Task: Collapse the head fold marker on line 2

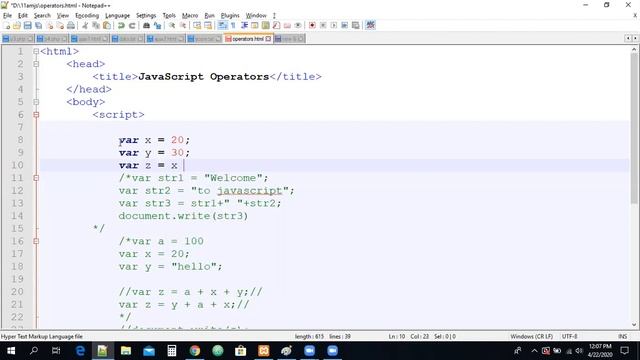Action: (x=36, y=64)
